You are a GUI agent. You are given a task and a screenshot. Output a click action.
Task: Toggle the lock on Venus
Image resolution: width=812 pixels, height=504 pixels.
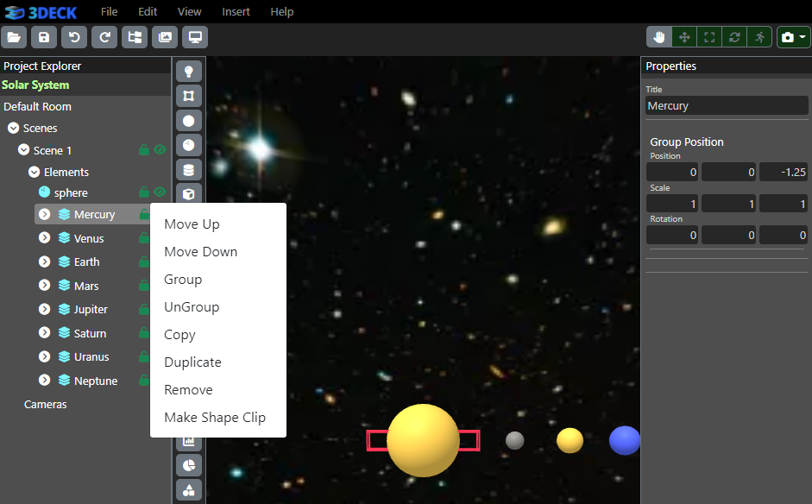(144, 238)
